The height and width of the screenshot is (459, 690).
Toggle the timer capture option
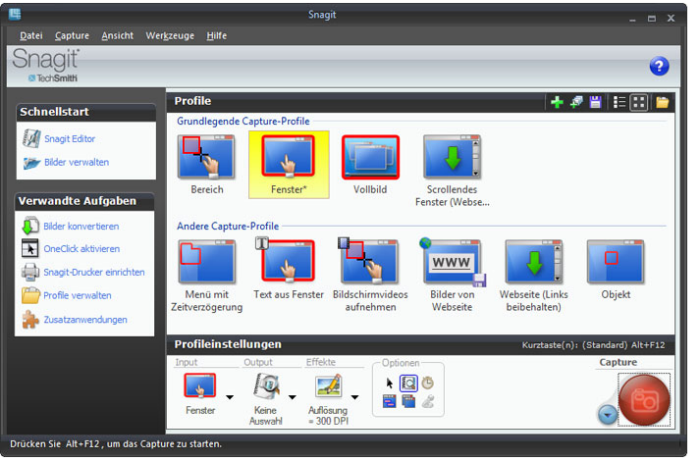[x=427, y=383]
